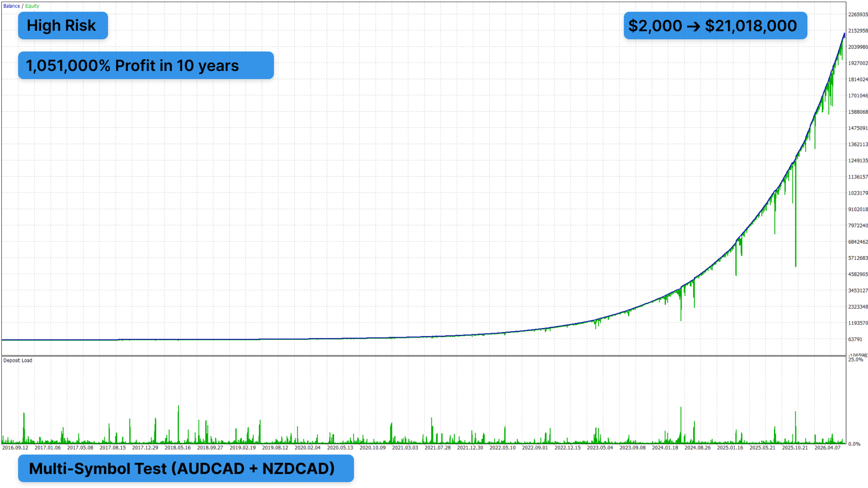
Task: Click the 2024.01.18 date axis marker
Action: (665, 448)
